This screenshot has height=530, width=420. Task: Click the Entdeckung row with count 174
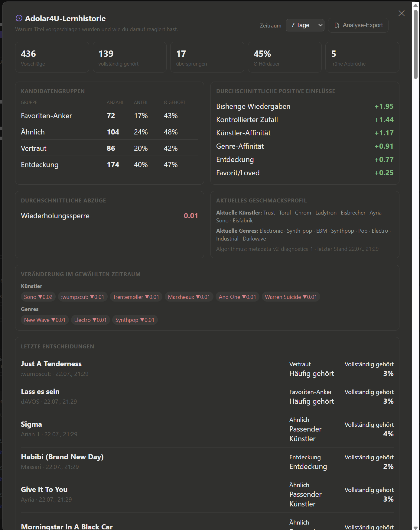pos(109,165)
